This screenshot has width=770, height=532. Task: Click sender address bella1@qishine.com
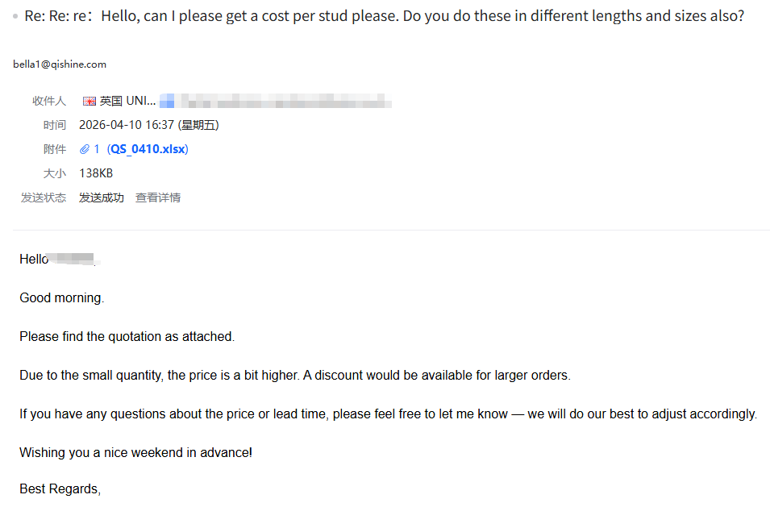60,64
